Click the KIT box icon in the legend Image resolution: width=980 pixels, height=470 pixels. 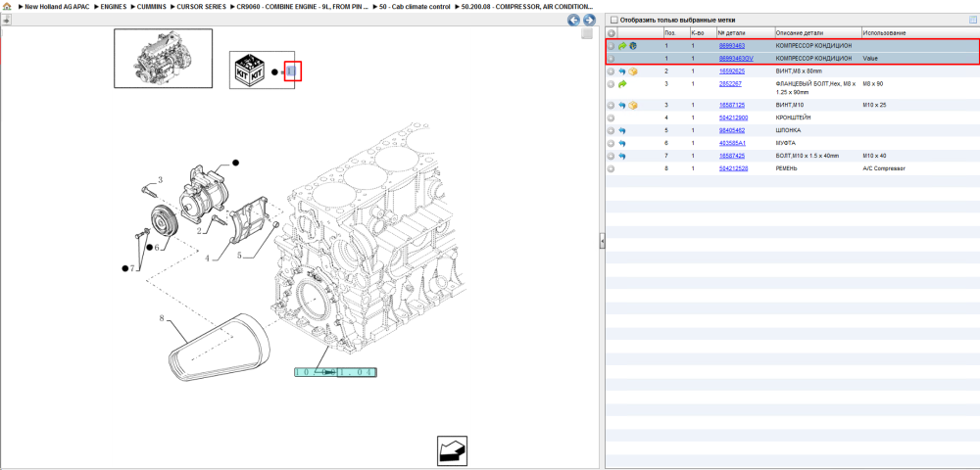[x=250, y=70]
